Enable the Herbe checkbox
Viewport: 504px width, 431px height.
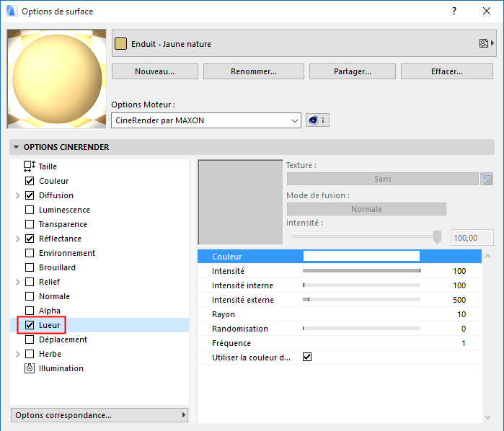point(30,354)
